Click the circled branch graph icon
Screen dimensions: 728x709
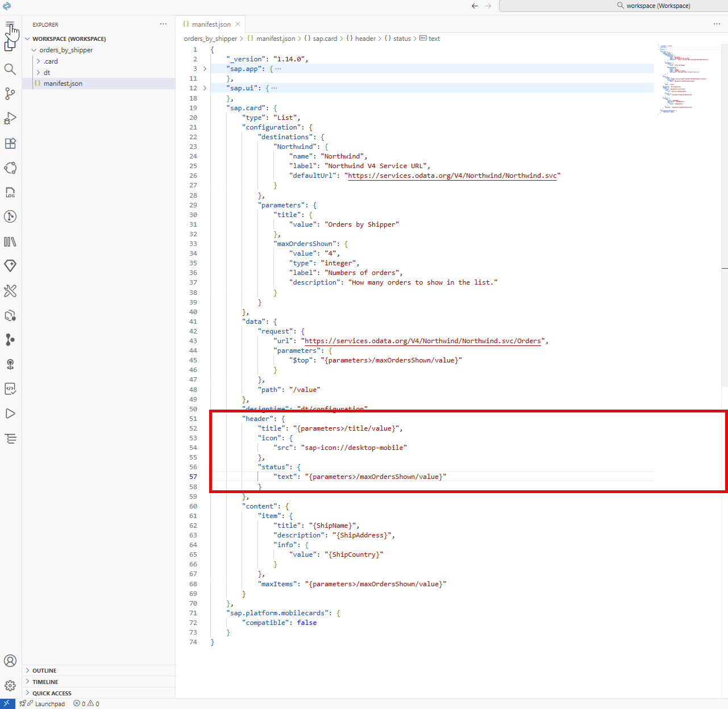coord(10,216)
